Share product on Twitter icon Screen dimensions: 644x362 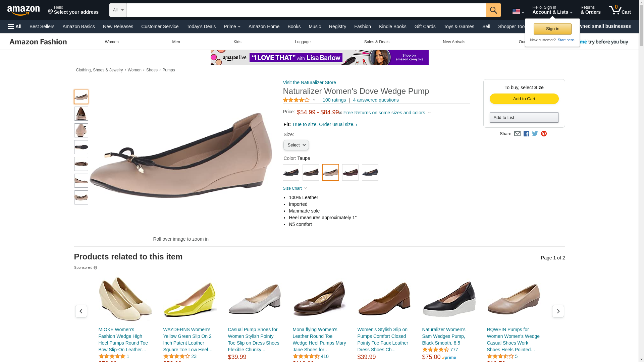[535, 134]
